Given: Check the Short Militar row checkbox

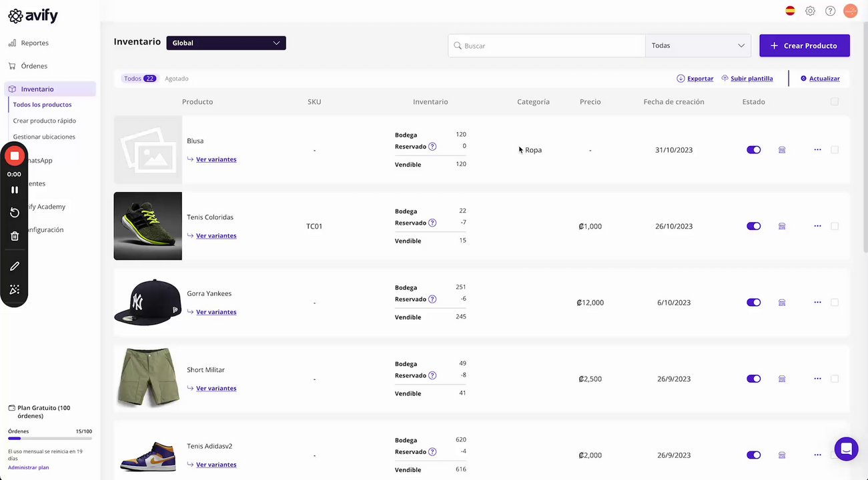Looking at the screenshot, I should pyautogui.click(x=835, y=379).
